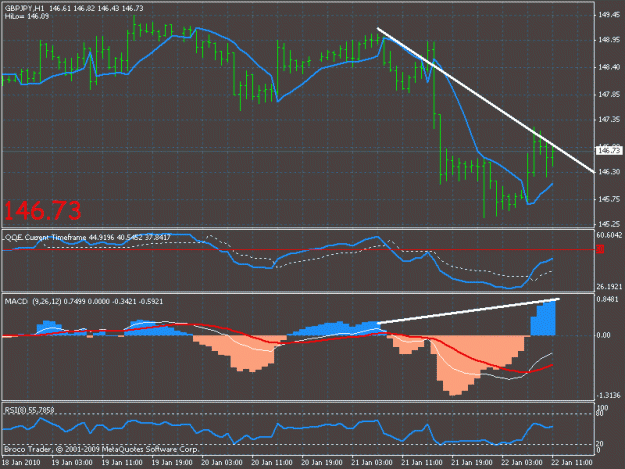
Task: Click the 19 Jan 03:00 time axis label
Action: [72, 463]
